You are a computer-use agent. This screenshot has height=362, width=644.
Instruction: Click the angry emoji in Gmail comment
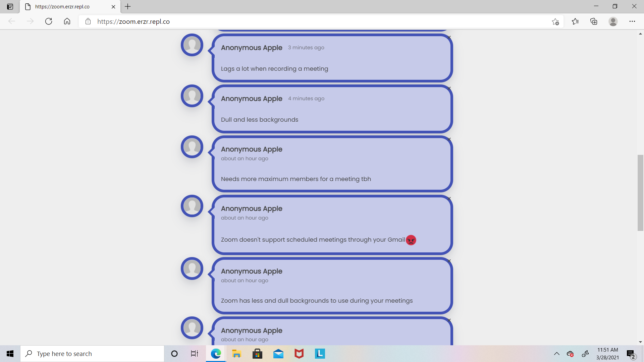point(411,240)
